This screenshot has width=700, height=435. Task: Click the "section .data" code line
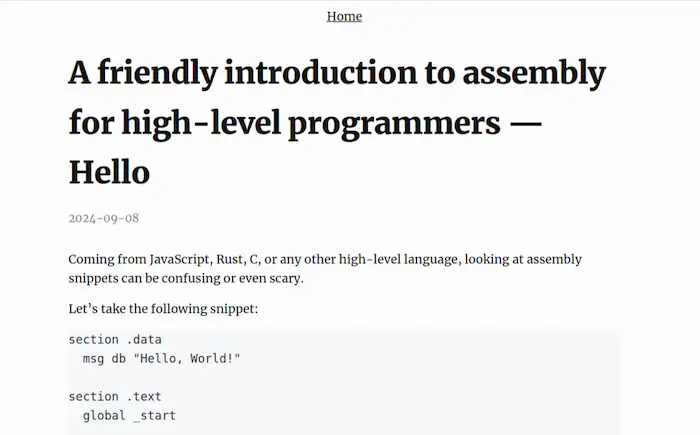pos(114,339)
